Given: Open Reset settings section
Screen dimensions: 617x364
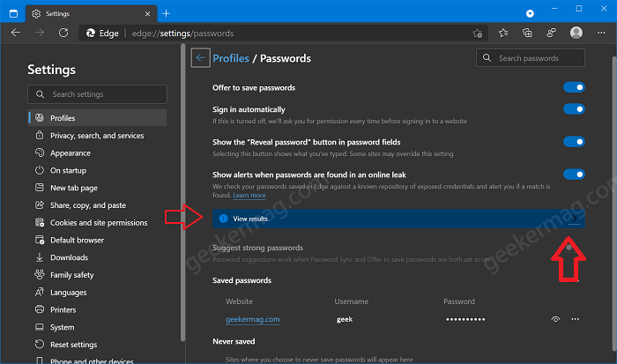Looking at the screenshot, I should coord(97,345).
